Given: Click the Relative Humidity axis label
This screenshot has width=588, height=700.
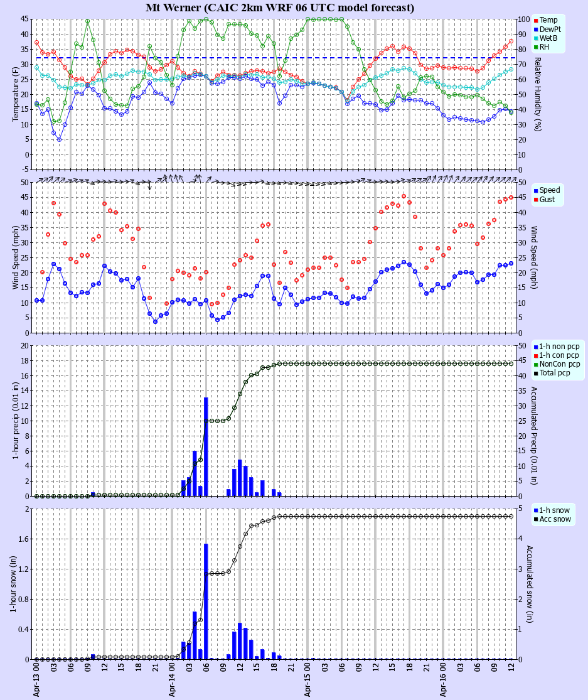Looking at the screenshot, I should coord(538,92).
